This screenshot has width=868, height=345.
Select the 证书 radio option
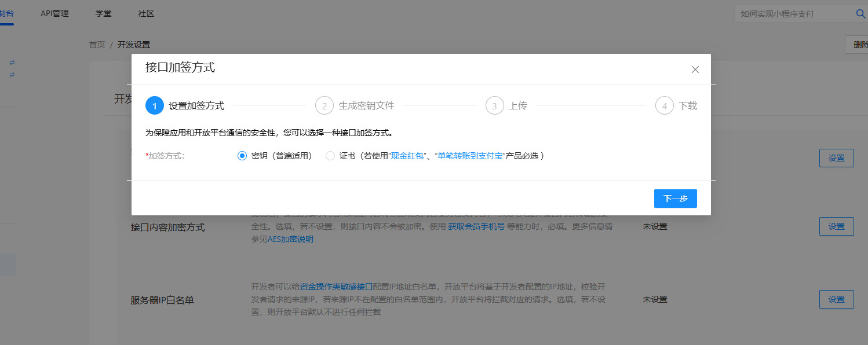pyautogui.click(x=330, y=156)
